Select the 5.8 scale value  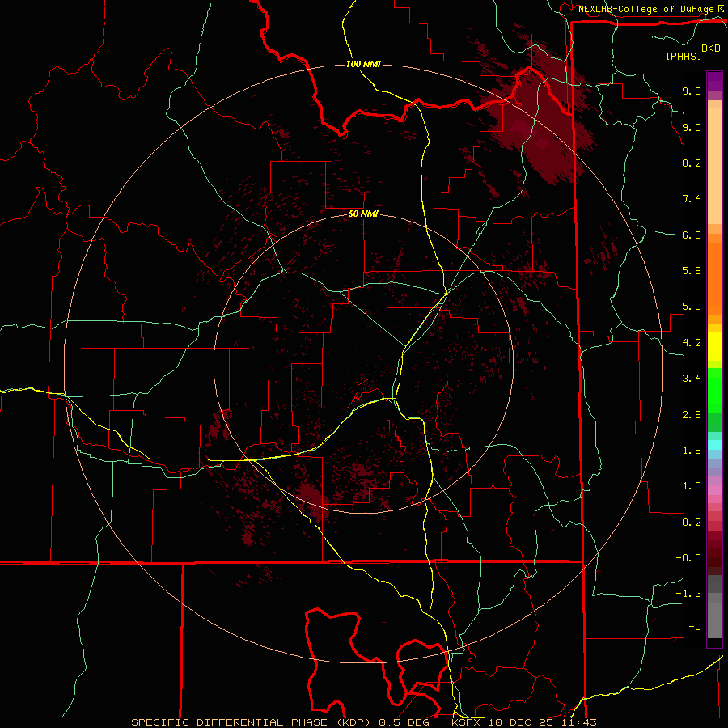click(692, 271)
